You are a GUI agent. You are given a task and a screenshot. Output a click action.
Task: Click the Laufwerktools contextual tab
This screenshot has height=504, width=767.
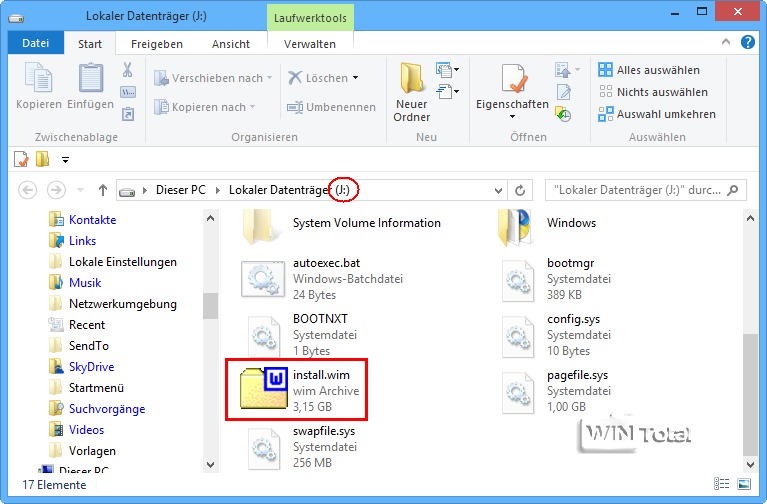pyautogui.click(x=310, y=18)
